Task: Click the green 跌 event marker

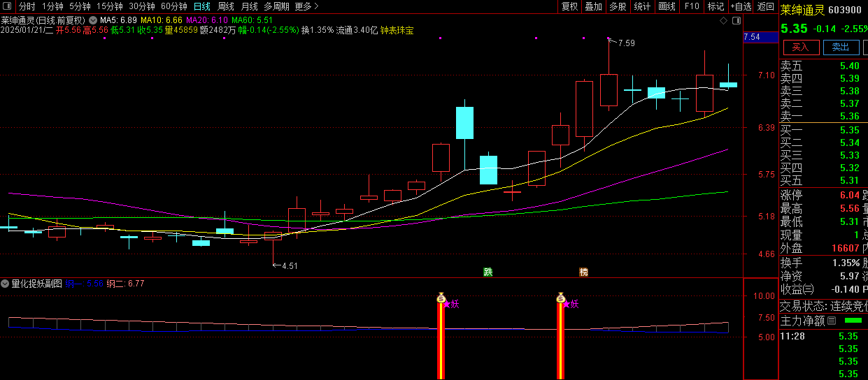Action: click(x=488, y=272)
